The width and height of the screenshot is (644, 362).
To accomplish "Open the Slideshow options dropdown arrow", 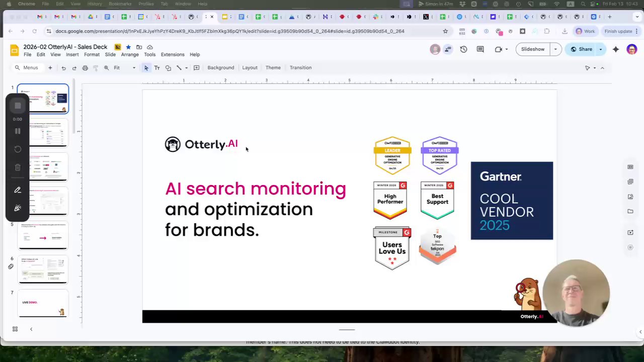I will point(555,49).
